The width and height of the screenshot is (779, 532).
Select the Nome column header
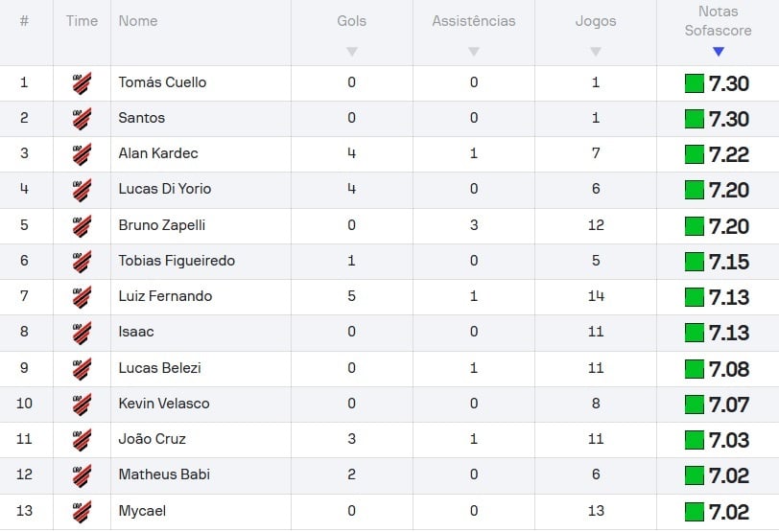point(138,21)
